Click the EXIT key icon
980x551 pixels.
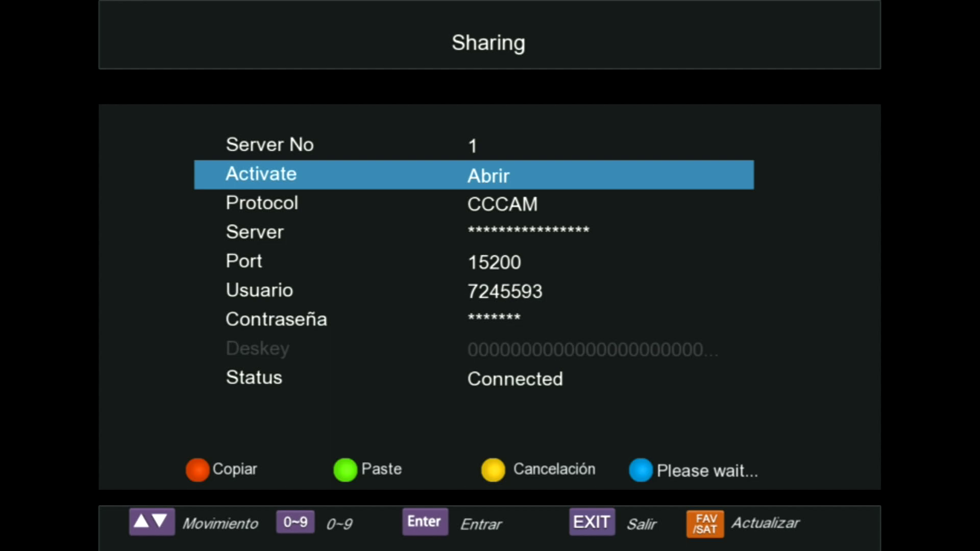click(592, 522)
